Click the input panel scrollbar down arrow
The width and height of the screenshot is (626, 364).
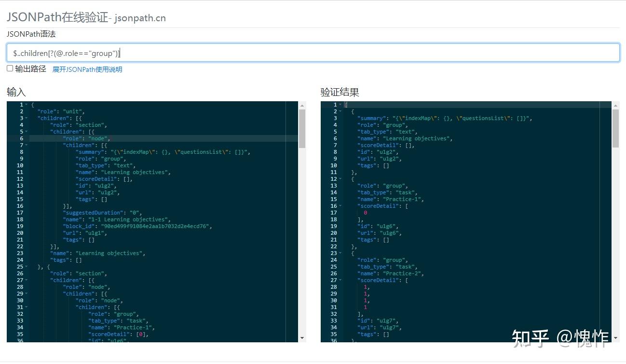pos(303,337)
